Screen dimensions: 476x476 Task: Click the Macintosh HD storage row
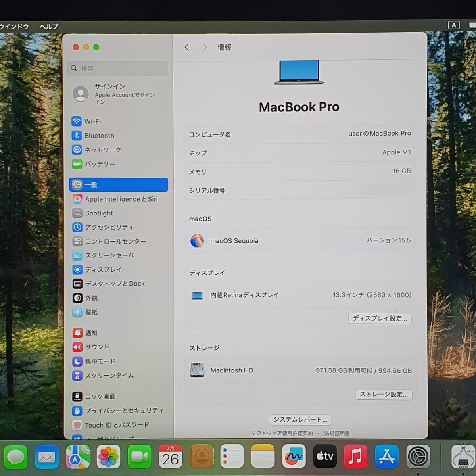300,370
